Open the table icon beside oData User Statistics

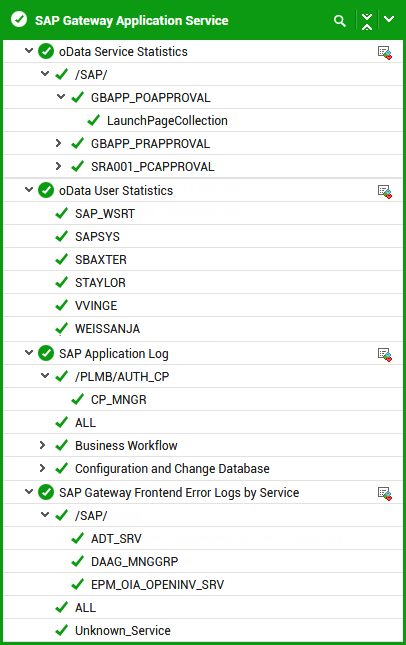tap(385, 192)
